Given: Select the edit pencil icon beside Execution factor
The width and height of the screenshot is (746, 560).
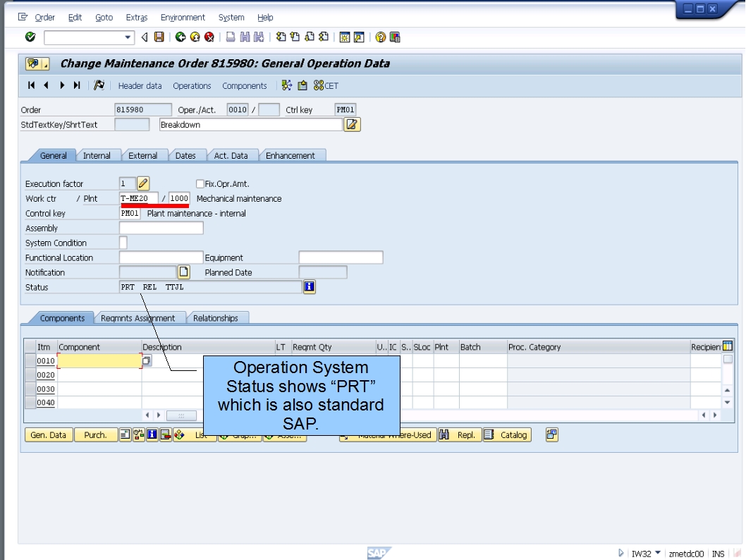Looking at the screenshot, I should pos(141,183).
